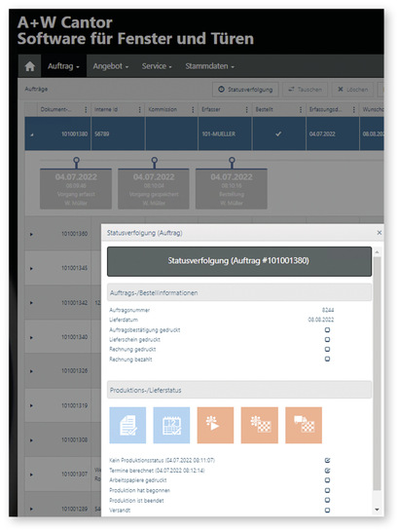Expand order row 101001340
Screen dimensions: 399x532
tap(31, 337)
